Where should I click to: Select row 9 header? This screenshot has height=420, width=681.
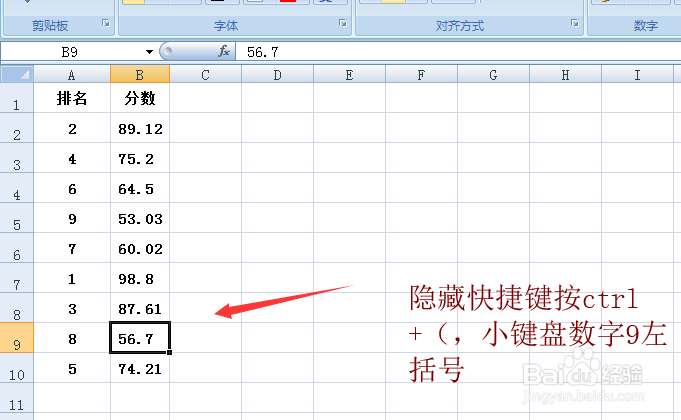[17, 338]
